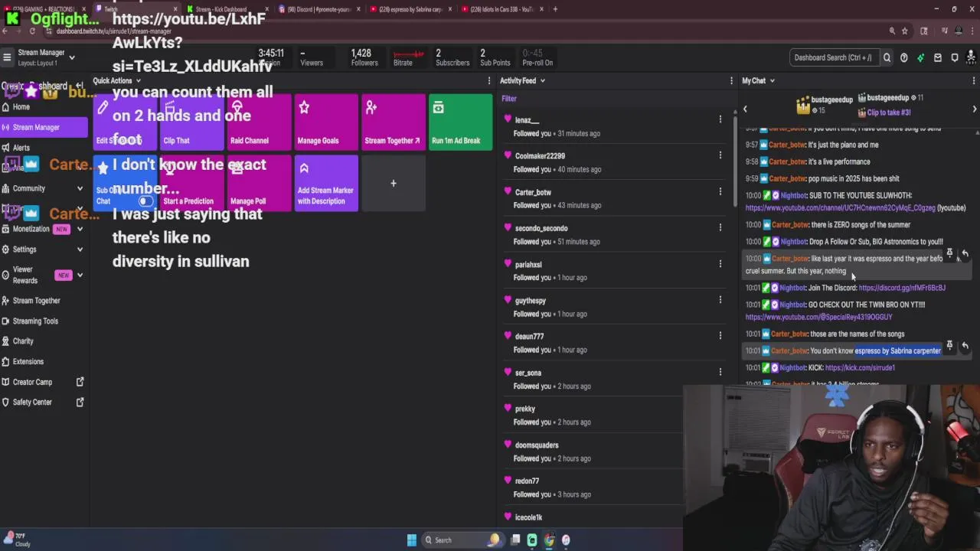Expand the Community sidebar section
980x551 pixels.
(80, 188)
